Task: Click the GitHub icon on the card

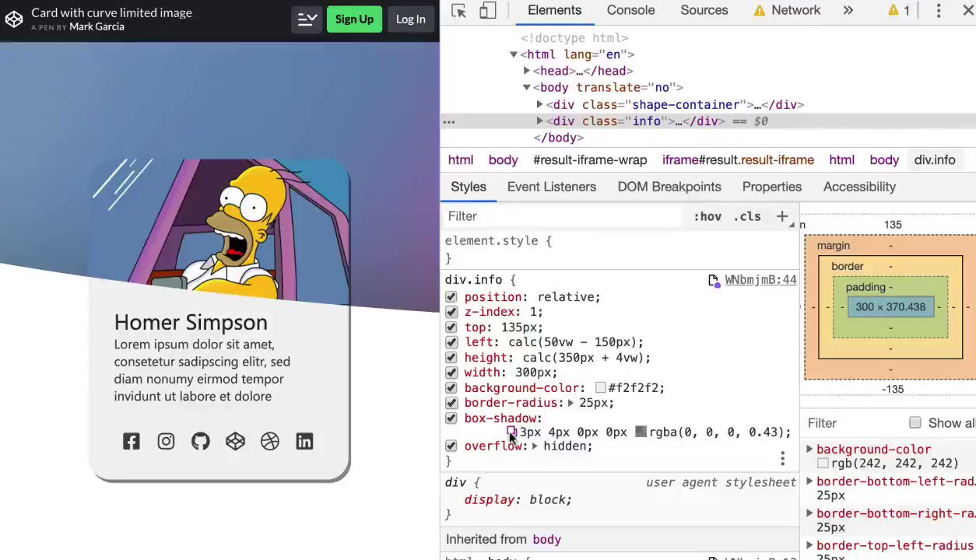Action: click(x=201, y=442)
